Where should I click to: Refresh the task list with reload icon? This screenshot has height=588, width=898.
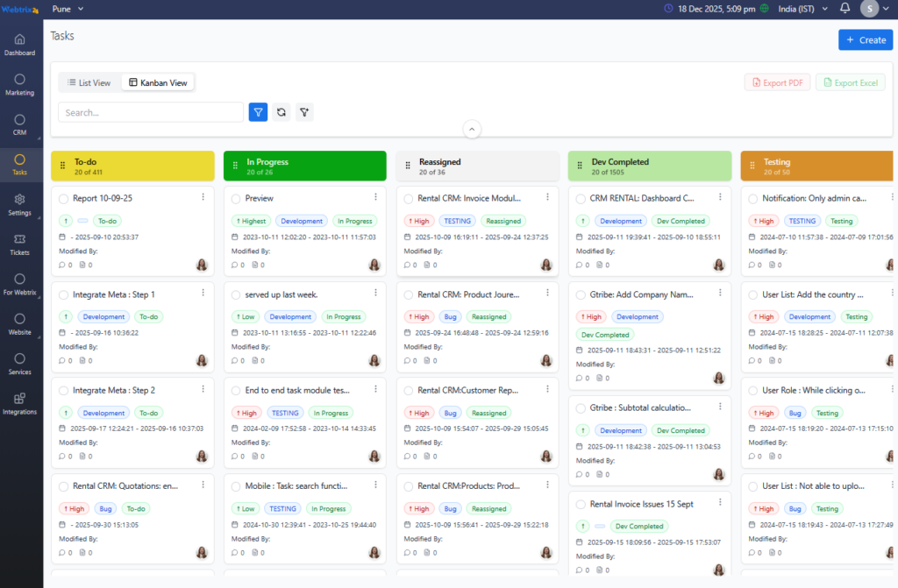(281, 112)
